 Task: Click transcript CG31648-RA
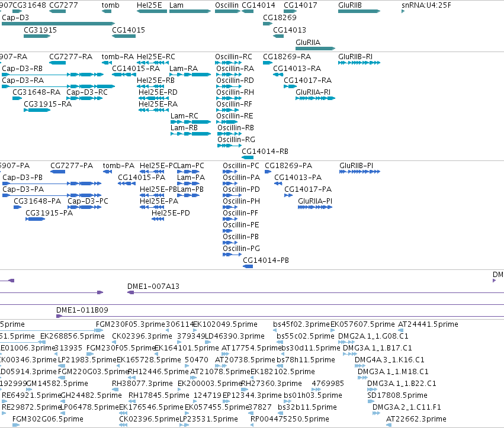[36, 92]
